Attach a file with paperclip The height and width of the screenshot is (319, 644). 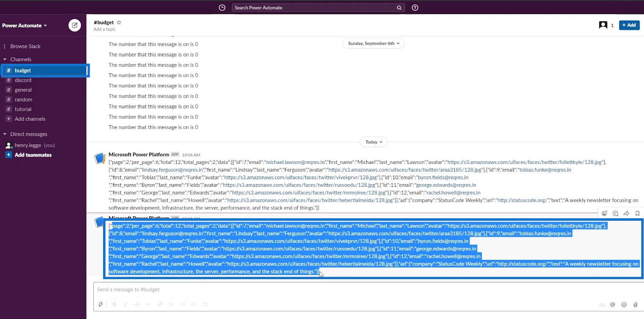coord(636,305)
